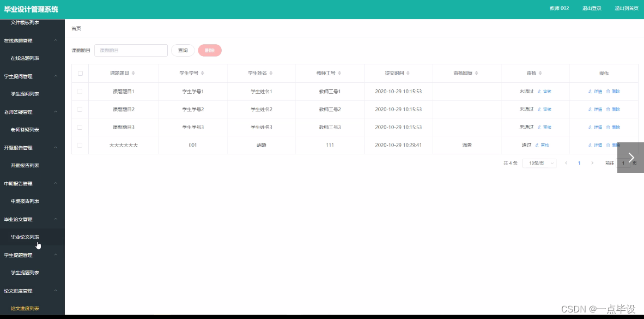
Task: Click cell 教师工号3
Action: (330, 128)
